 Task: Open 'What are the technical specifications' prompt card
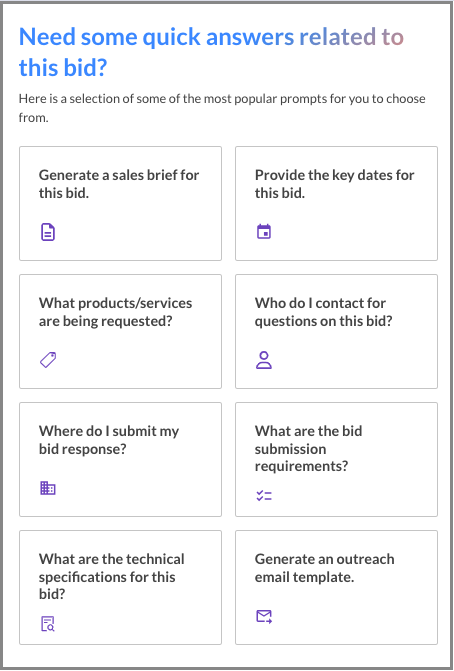pos(120,587)
